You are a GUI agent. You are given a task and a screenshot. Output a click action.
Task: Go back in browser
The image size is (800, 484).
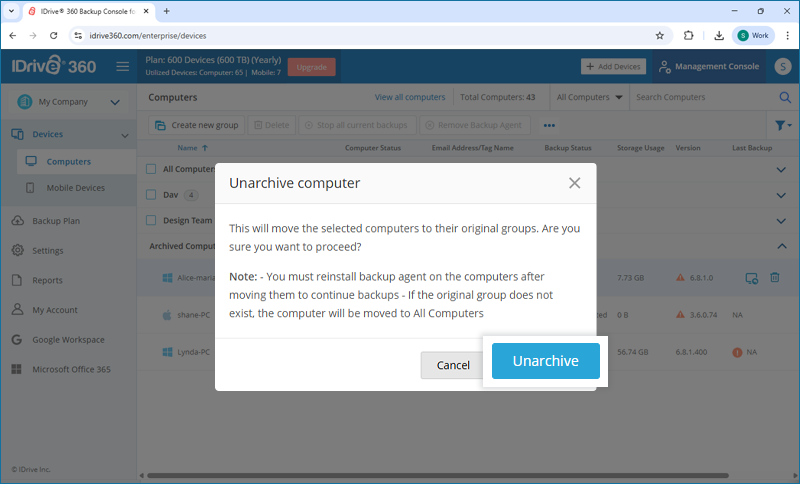pos(13,36)
